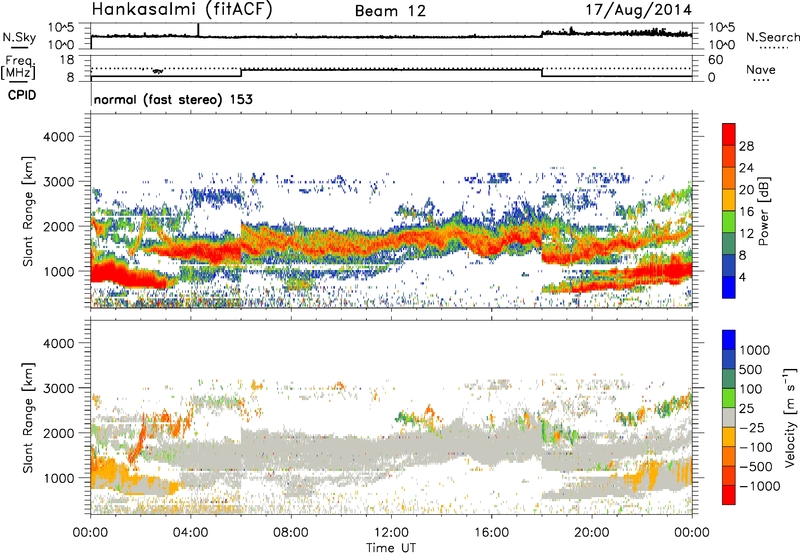This screenshot has height=554, width=800.
Task: Click the 17/Aug/2014 date label
Action: tap(638, 10)
